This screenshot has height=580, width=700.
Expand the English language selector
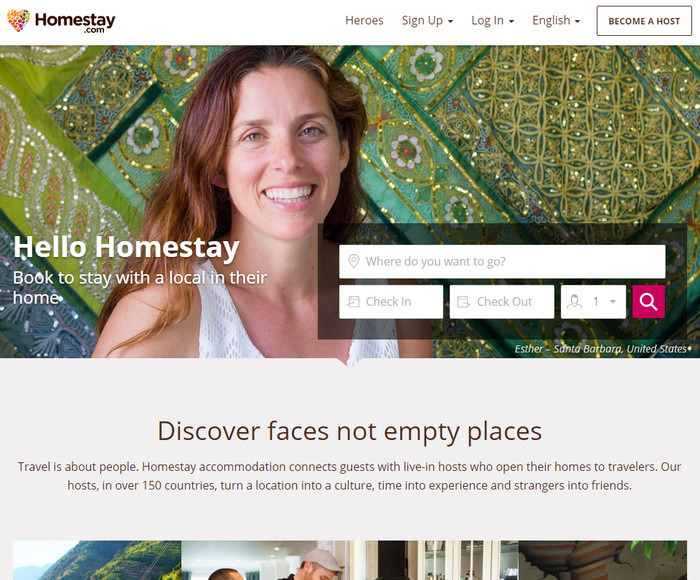click(x=556, y=21)
